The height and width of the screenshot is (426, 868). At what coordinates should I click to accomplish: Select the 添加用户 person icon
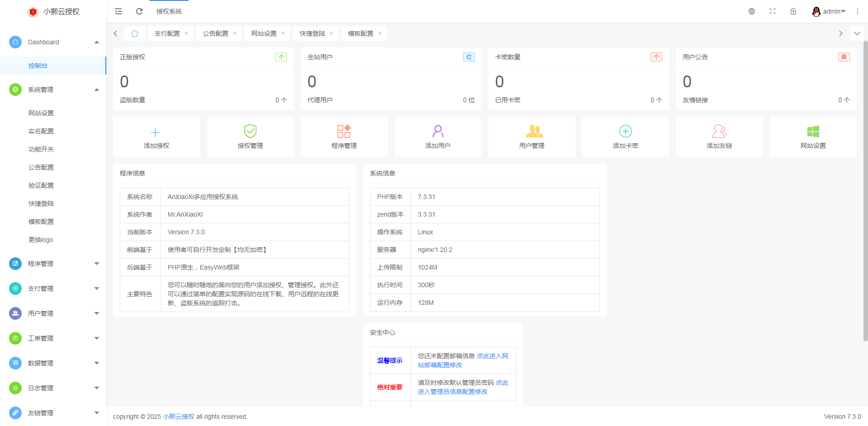(437, 136)
